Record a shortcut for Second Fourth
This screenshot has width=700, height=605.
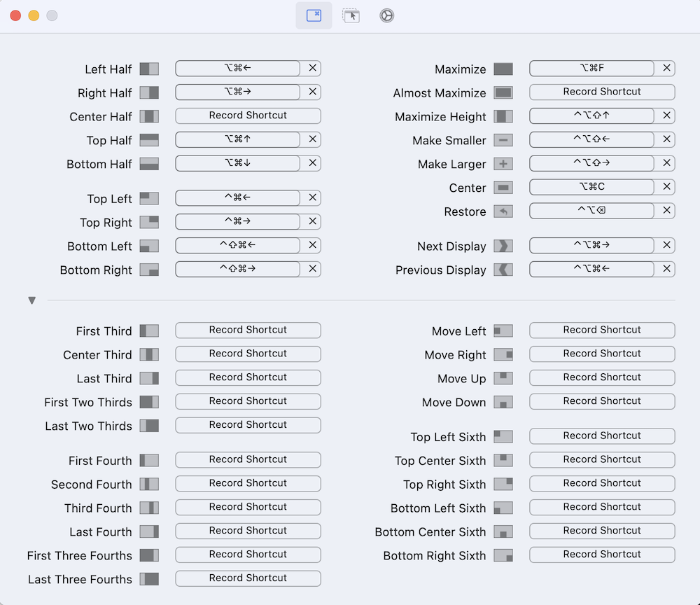coord(248,482)
